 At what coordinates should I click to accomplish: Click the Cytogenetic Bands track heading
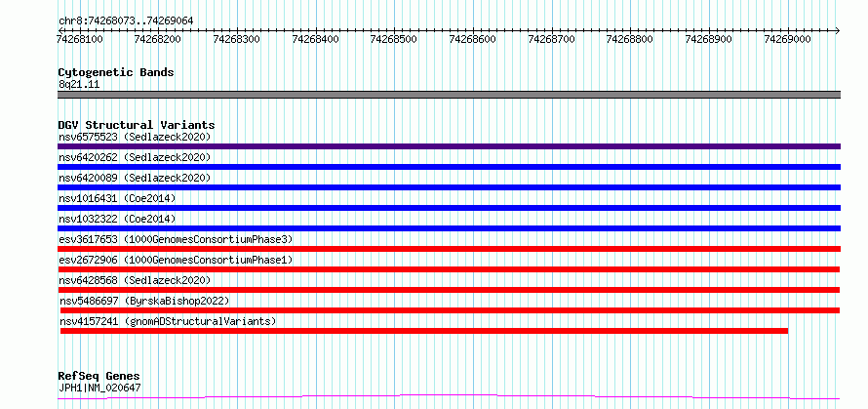[116, 72]
